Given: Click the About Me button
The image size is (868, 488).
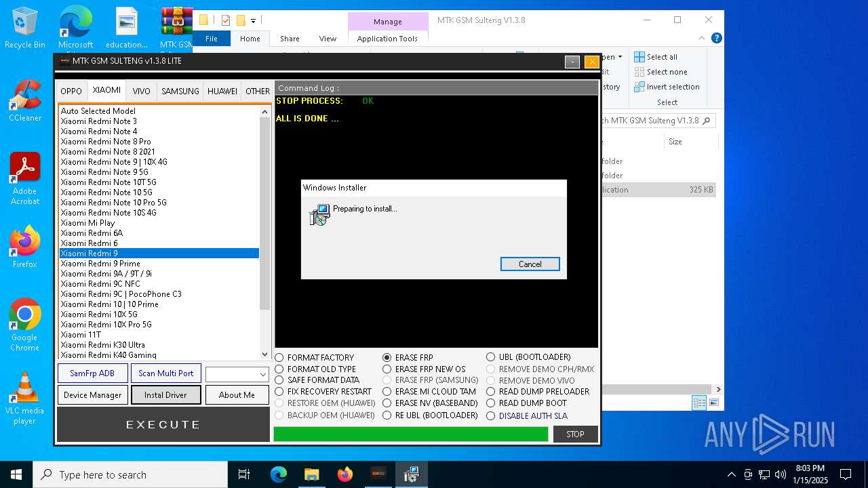Looking at the screenshot, I should 237,395.
